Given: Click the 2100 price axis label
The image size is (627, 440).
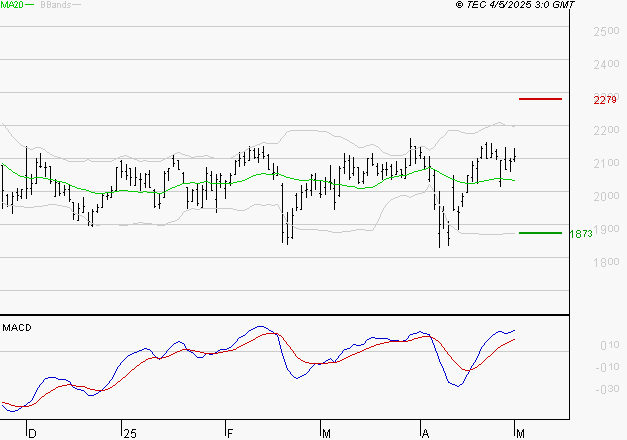Looking at the screenshot, I should [606, 163].
